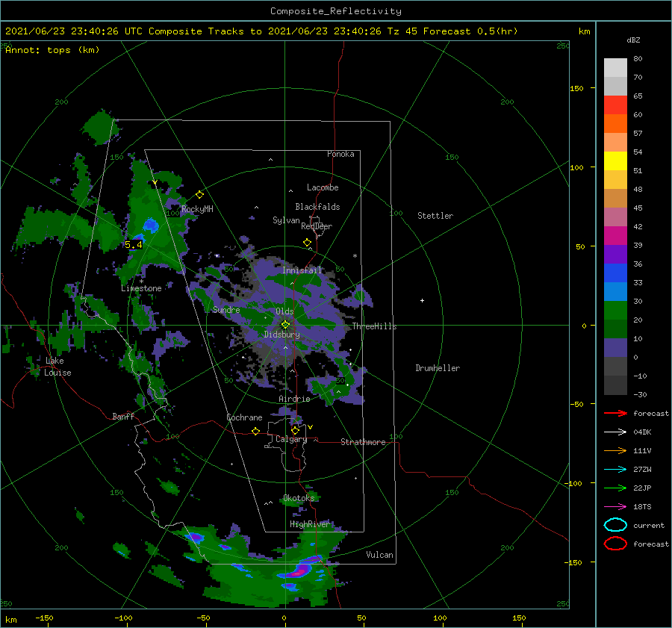
Task: Click the Vulcan city label
Action: coord(380,555)
